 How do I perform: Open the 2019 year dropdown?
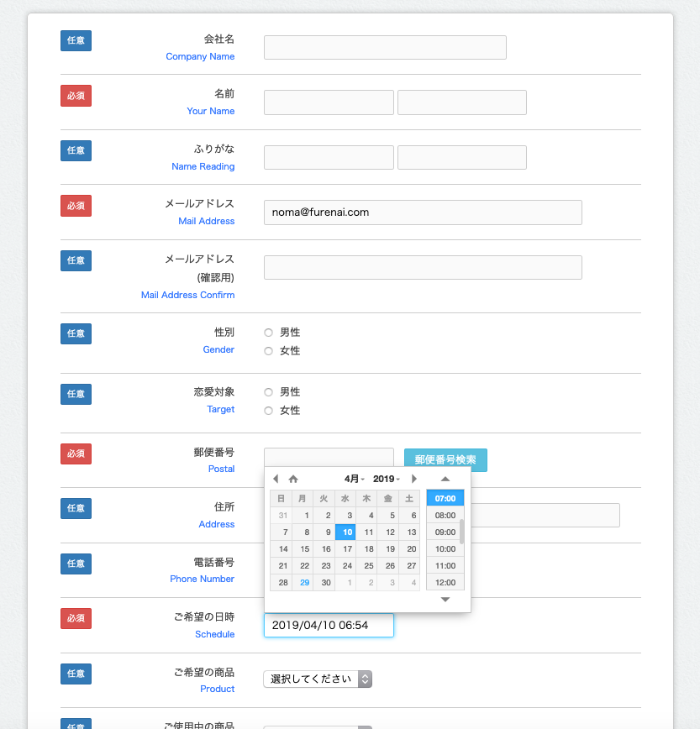pyautogui.click(x=386, y=479)
